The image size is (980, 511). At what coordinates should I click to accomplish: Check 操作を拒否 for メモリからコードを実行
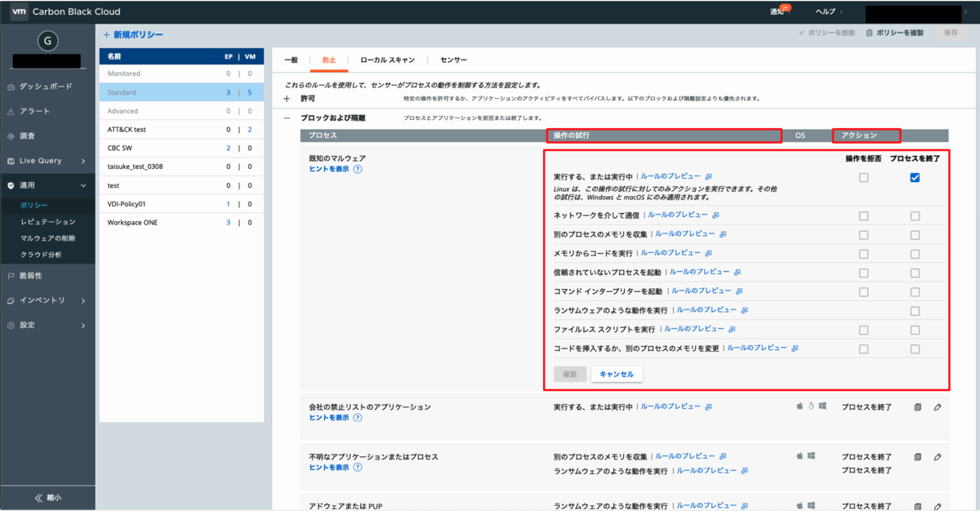[863, 254]
